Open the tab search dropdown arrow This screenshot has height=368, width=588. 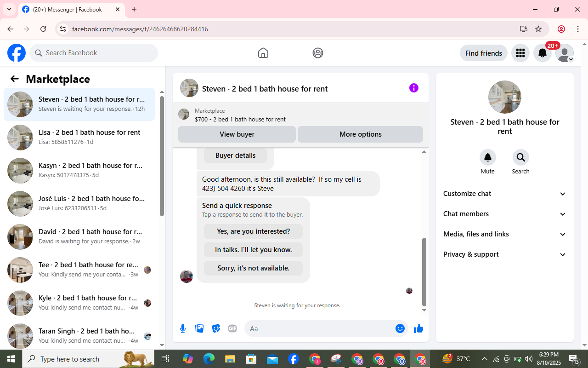click(x=9, y=9)
